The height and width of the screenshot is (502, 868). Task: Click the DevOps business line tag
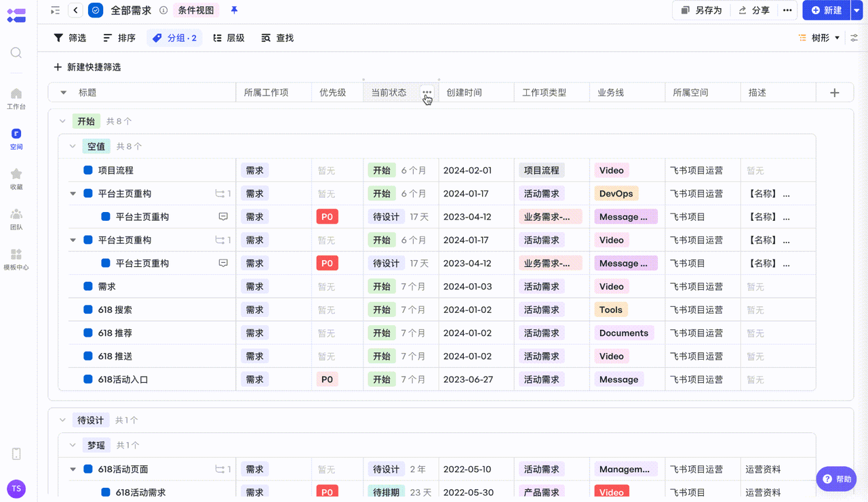click(x=616, y=194)
